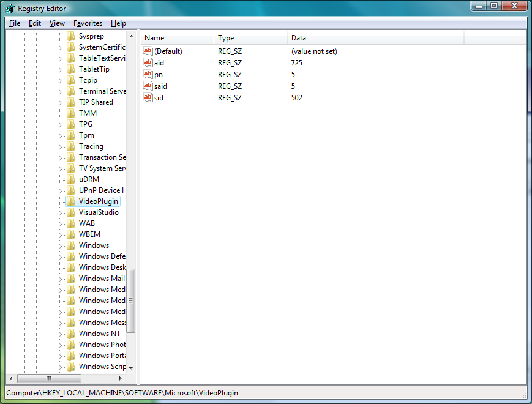
Task: Sort values by the Data column header
Action: [x=376, y=38]
